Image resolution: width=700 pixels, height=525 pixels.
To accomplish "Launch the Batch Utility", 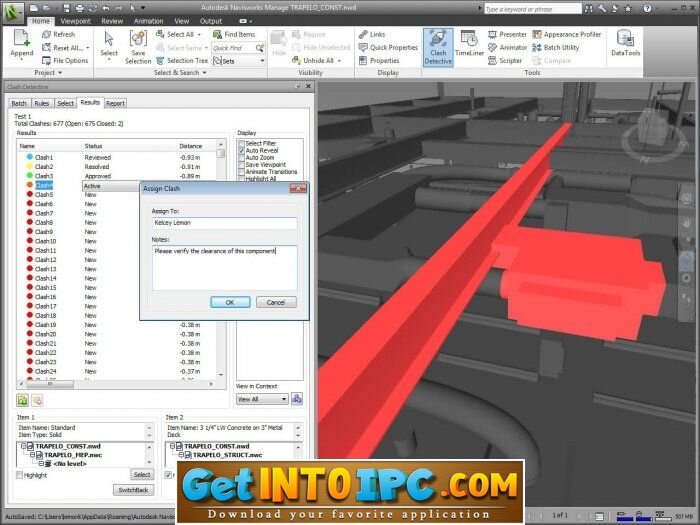I will [x=556, y=47].
